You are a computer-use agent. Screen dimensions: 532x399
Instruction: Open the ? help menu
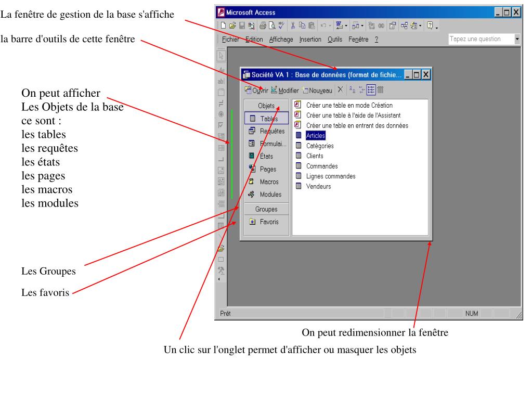[377, 40]
